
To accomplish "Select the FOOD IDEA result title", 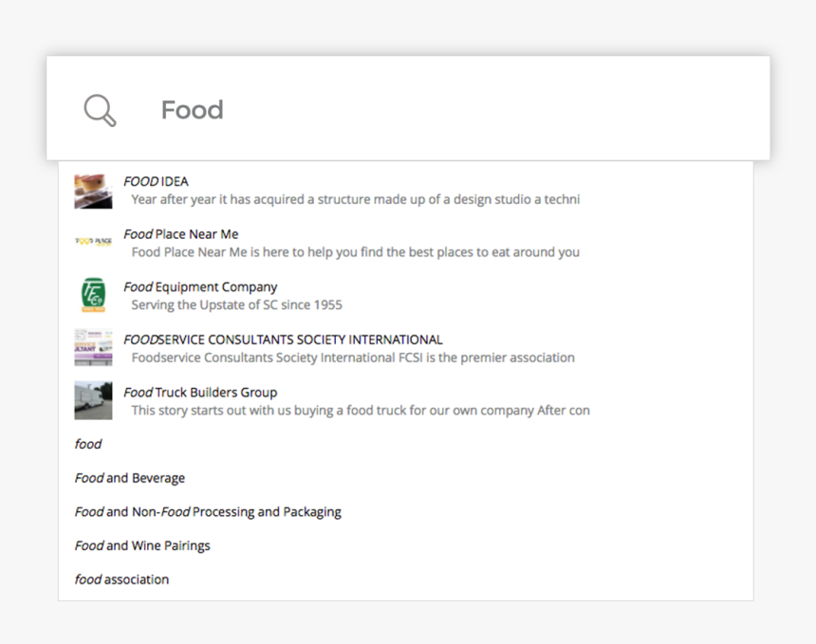I will tap(157, 181).
